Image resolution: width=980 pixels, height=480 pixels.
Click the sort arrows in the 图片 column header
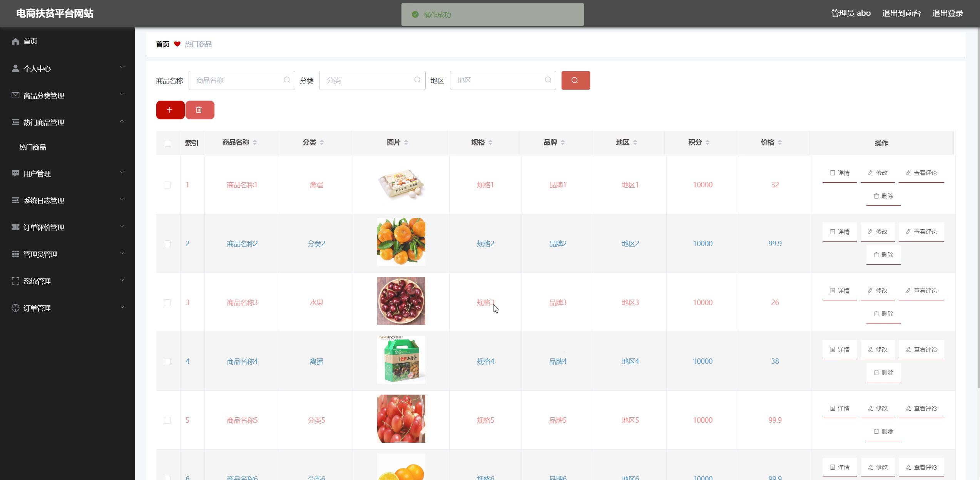pos(406,143)
